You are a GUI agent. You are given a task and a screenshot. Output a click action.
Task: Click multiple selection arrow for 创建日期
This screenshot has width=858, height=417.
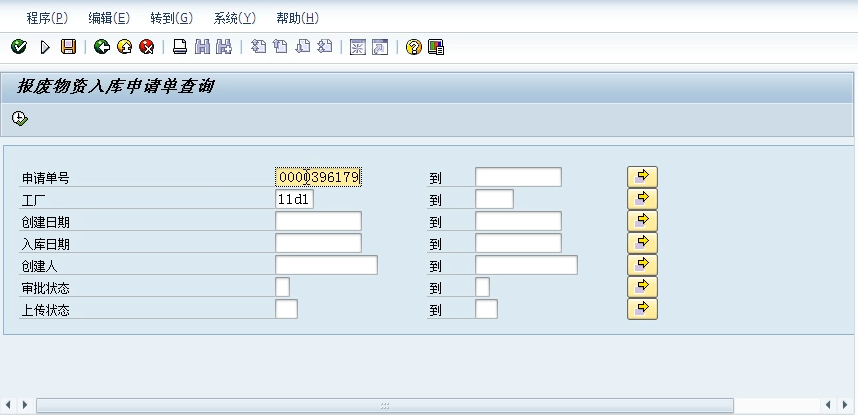point(642,221)
